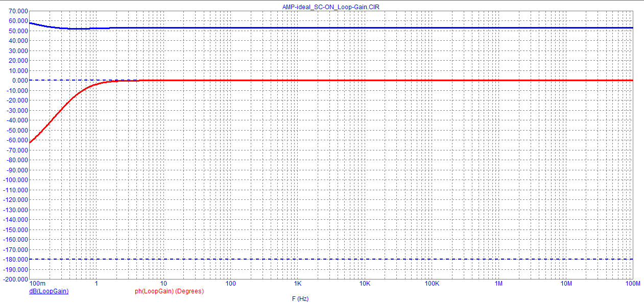Click the dB(LoopGain) trace label link
The image size is (644, 305).
[x=49, y=291]
